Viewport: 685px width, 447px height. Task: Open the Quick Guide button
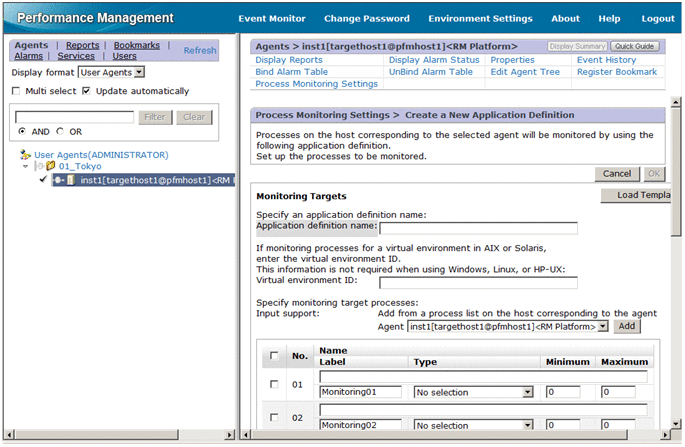click(634, 46)
